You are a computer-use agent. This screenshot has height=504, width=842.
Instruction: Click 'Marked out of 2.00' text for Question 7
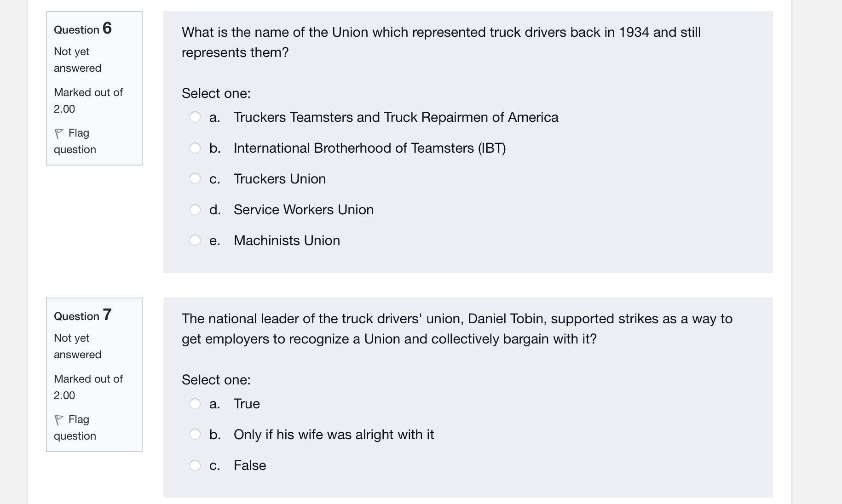pyautogui.click(x=87, y=387)
